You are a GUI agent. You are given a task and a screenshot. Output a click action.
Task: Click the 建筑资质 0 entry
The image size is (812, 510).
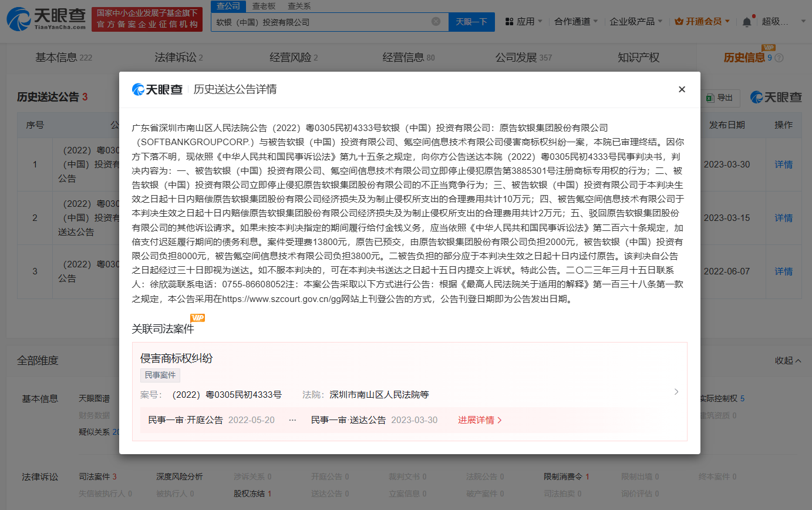[x=718, y=415]
